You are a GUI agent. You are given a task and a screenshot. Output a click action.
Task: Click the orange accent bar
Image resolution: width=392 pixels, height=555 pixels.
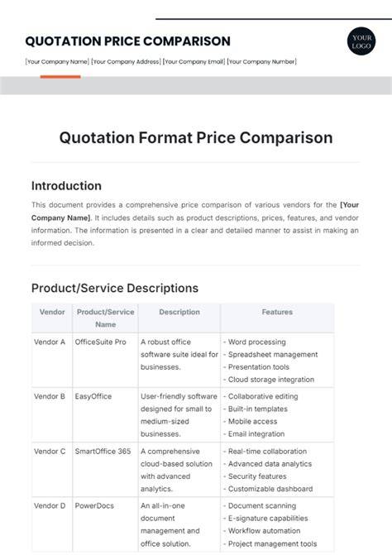pyautogui.click(x=60, y=77)
